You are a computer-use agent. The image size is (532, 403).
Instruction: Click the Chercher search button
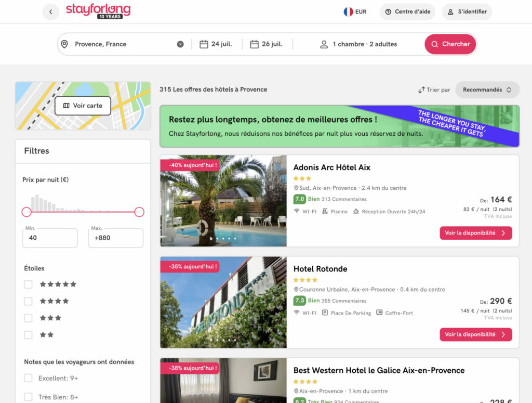click(x=450, y=44)
